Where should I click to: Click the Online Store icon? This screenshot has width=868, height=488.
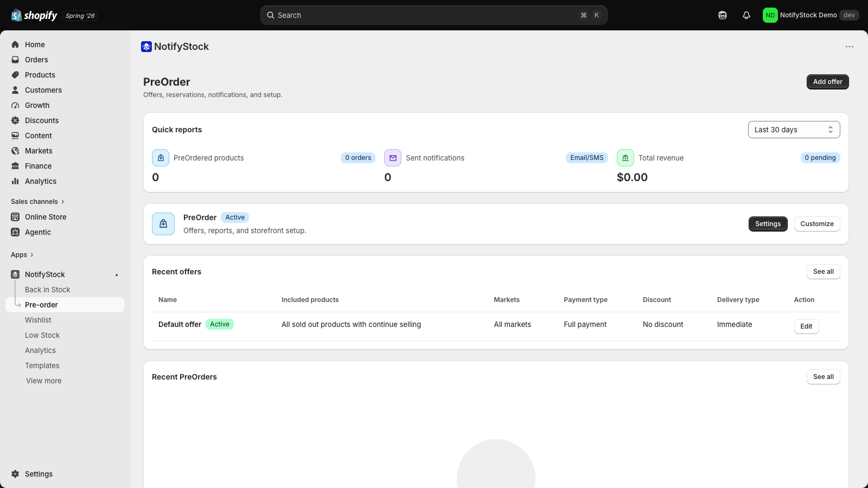(x=15, y=217)
